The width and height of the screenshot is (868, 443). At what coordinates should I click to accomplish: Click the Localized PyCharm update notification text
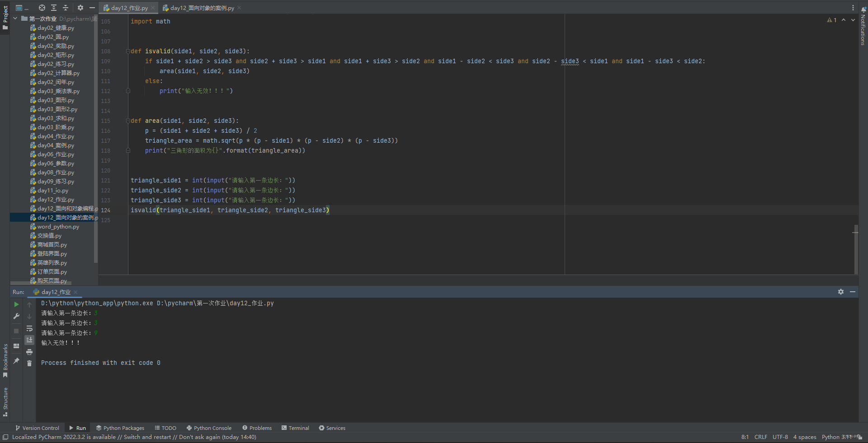(134, 437)
